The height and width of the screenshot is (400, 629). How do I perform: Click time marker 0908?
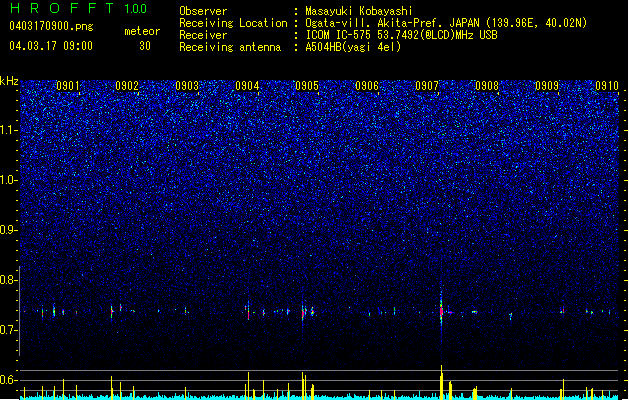(487, 86)
